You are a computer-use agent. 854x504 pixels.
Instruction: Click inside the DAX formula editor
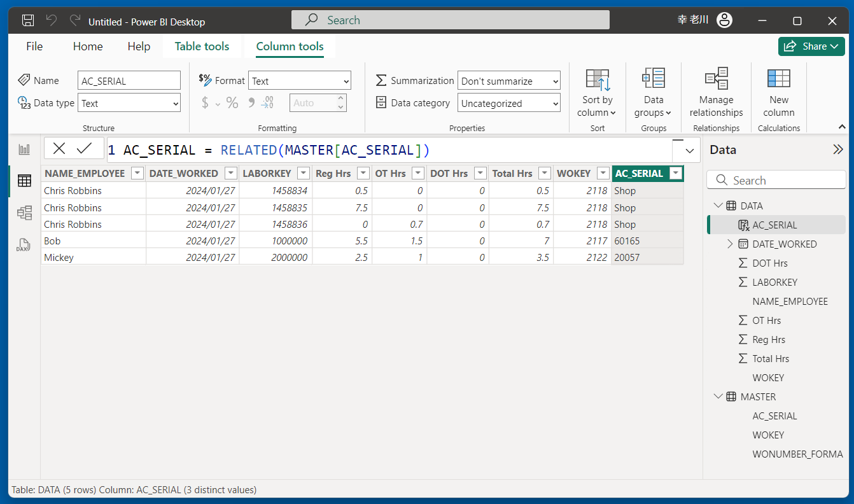tap(389, 151)
